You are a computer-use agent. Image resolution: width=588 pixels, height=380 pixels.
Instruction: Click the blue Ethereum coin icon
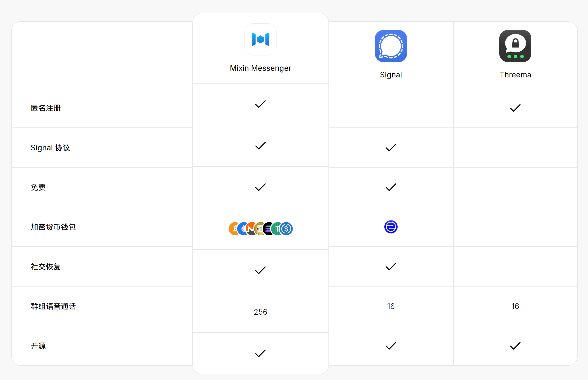click(242, 229)
